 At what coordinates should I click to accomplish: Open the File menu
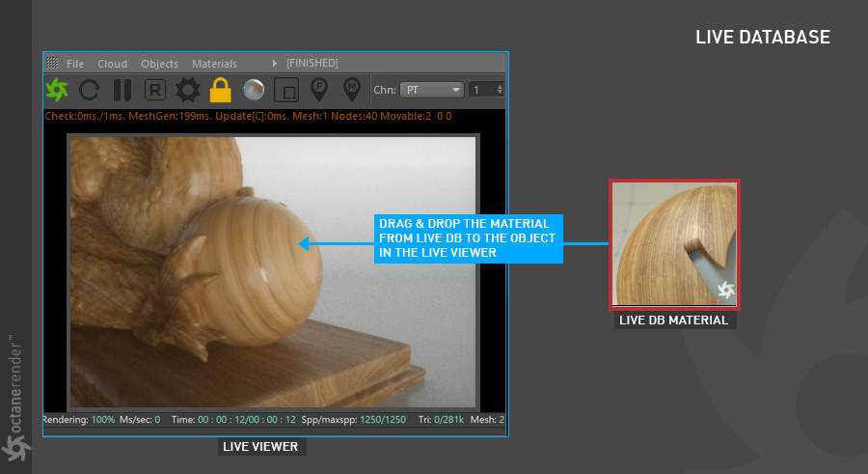coord(74,64)
